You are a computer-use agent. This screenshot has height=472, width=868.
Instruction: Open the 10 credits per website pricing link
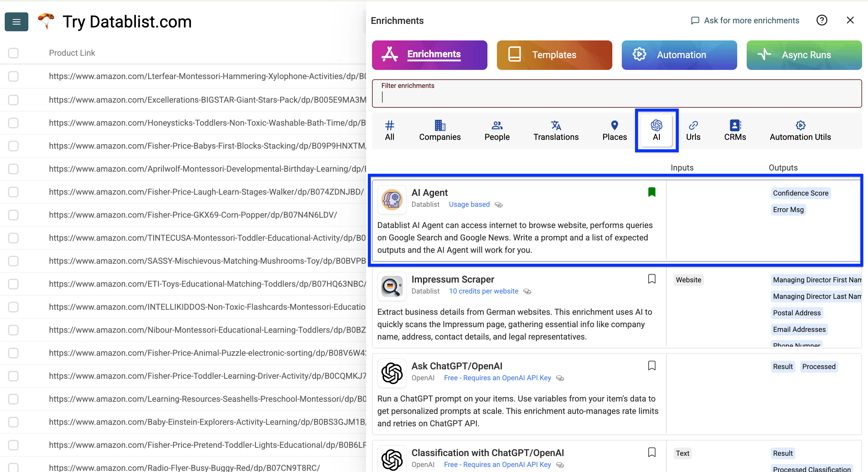coord(483,291)
